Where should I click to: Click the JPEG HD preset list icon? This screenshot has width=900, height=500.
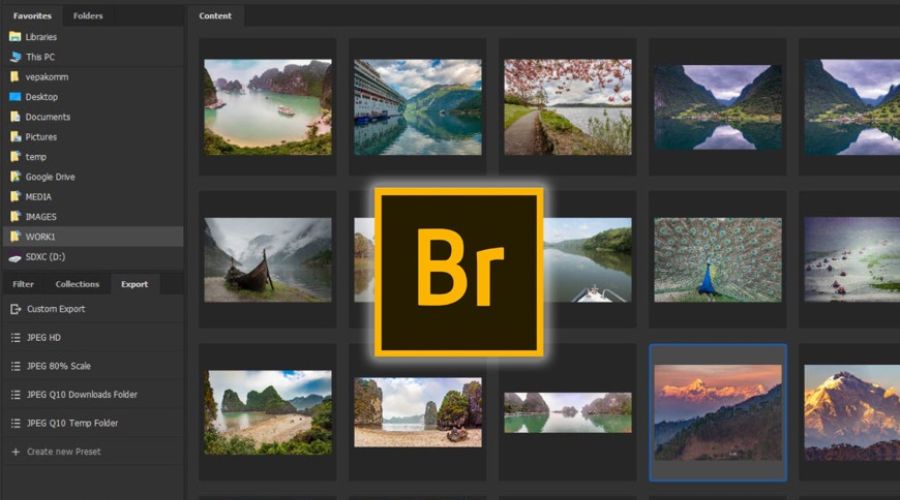(15, 338)
